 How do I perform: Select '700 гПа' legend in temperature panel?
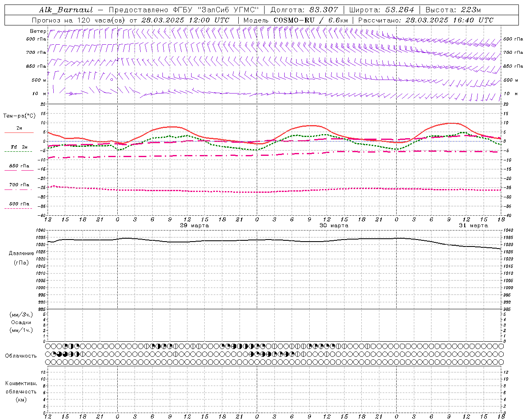(x=19, y=185)
